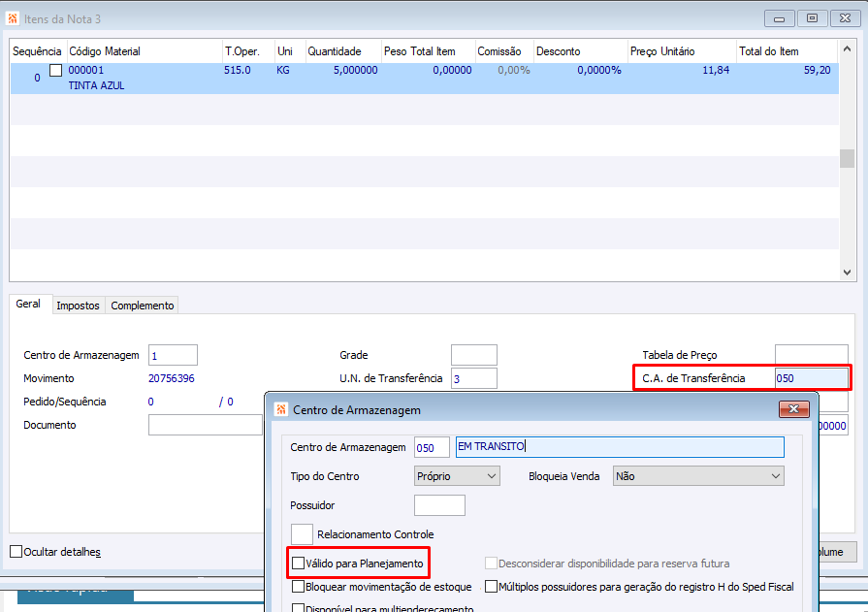Click the Centro de Armazenagem dialog app icon

281,410
